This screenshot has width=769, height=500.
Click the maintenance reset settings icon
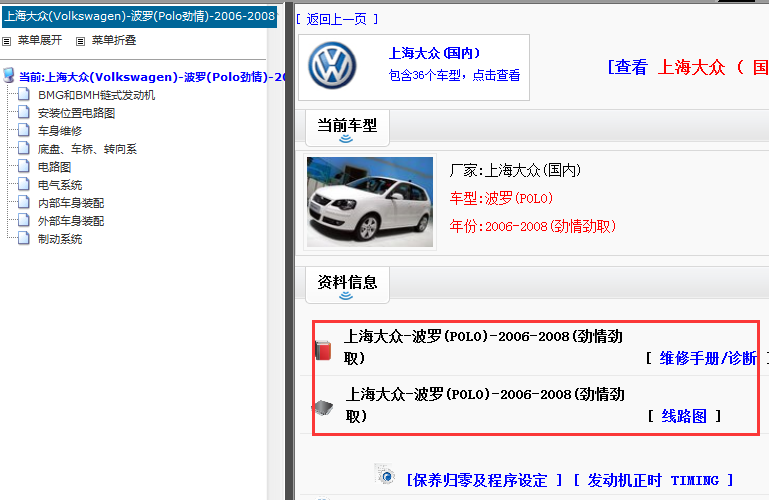tap(385, 474)
